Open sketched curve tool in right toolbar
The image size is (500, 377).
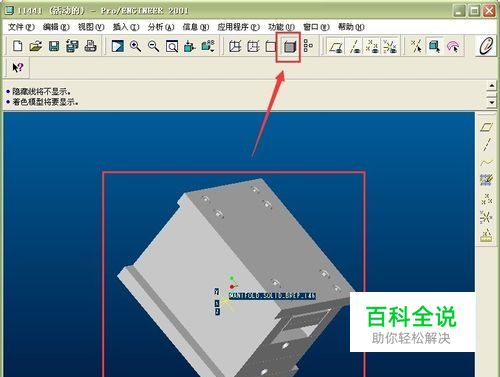tap(486, 180)
